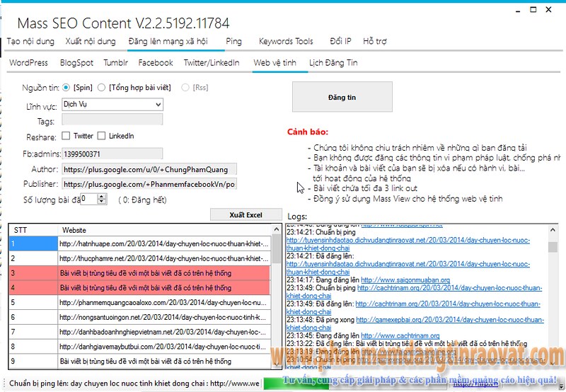Select row 7 danhbadoanhnghiepvietnam.net entry
Screen dimensions: 566x392
[x=140, y=332]
